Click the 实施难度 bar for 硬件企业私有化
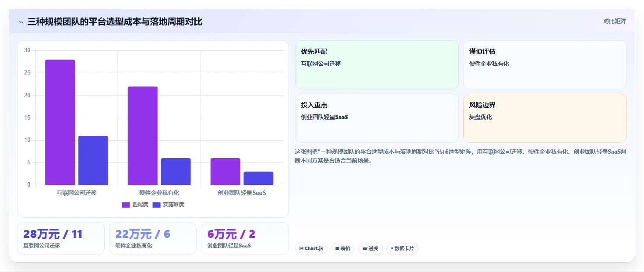Viewport: 644px width, 272px height. 176,171
